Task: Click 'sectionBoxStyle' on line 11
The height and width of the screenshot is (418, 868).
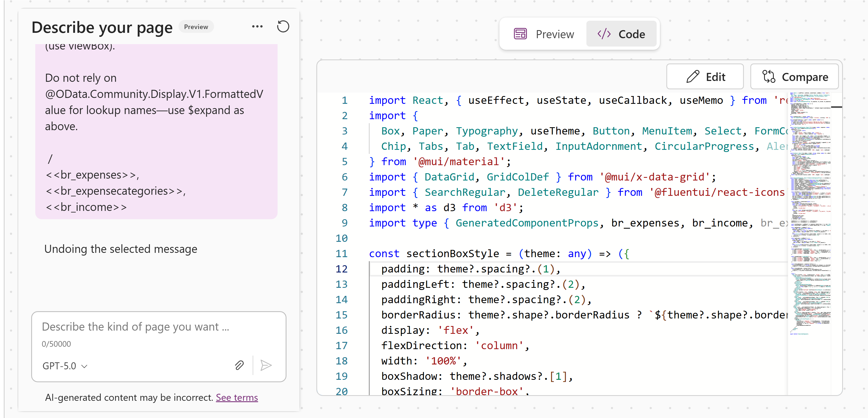Action: point(453,253)
